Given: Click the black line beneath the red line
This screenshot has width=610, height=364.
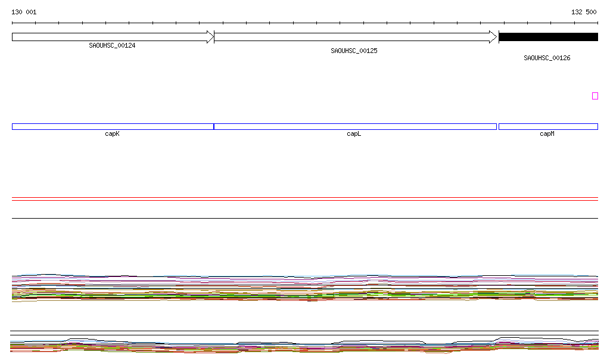Looking at the screenshot, I should pos(305,218).
